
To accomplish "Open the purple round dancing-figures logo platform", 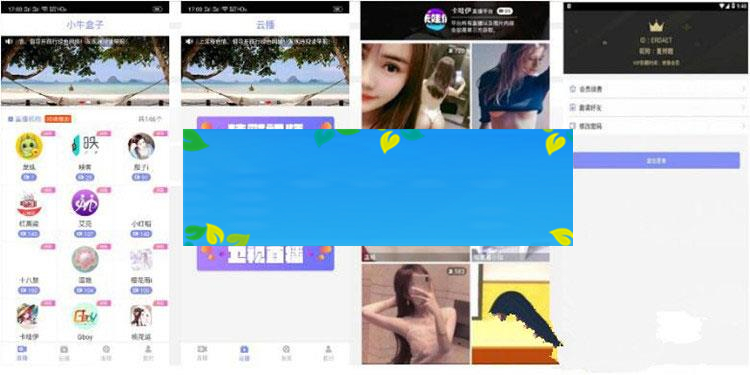I will [85, 203].
